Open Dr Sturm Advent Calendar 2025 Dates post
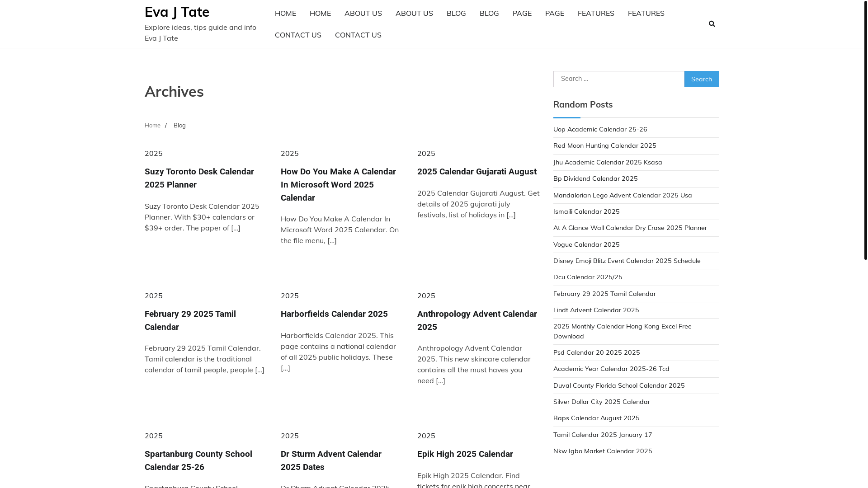The width and height of the screenshot is (868, 488). click(x=331, y=460)
